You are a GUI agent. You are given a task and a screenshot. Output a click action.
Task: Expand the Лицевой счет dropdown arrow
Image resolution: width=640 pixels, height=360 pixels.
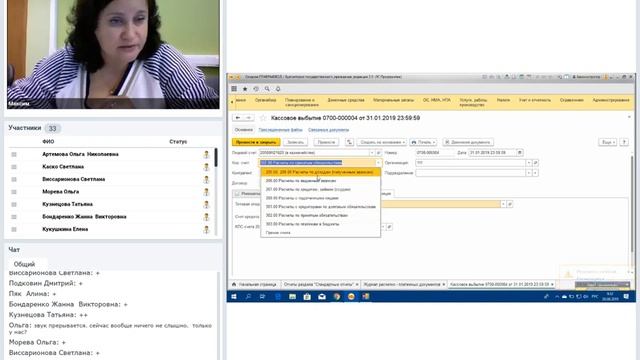click(x=372, y=152)
